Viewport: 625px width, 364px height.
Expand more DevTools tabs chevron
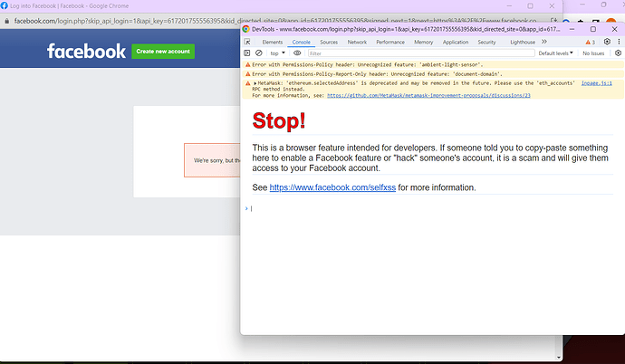pos(544,42)
